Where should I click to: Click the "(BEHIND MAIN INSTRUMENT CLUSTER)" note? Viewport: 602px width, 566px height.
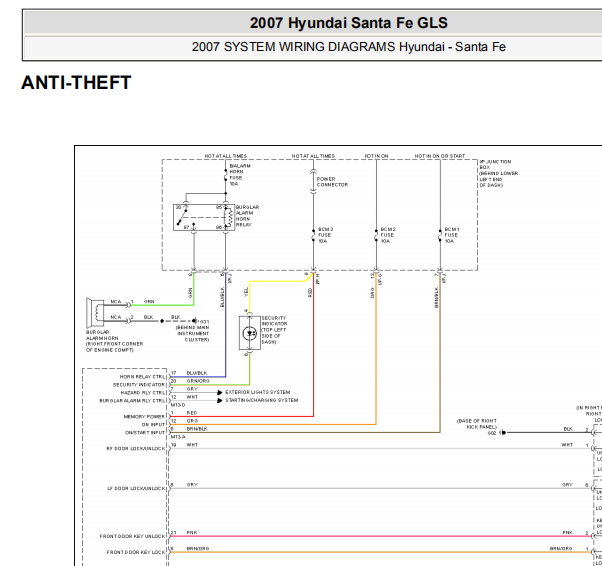coord(192,334)
